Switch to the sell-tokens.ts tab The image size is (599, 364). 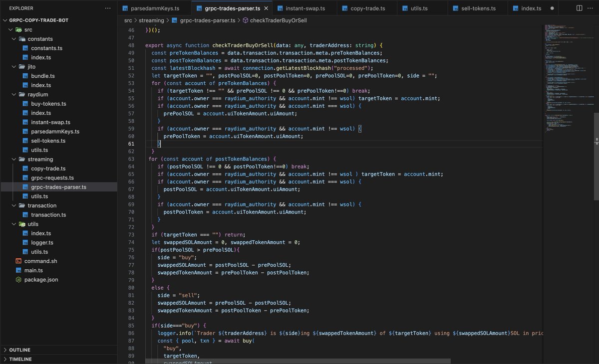tap(478, 8)
